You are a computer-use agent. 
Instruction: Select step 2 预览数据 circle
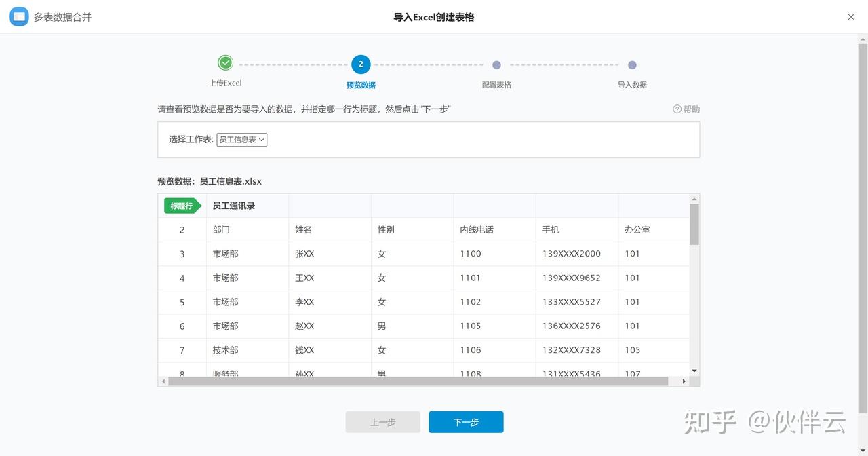pos(361,64)
